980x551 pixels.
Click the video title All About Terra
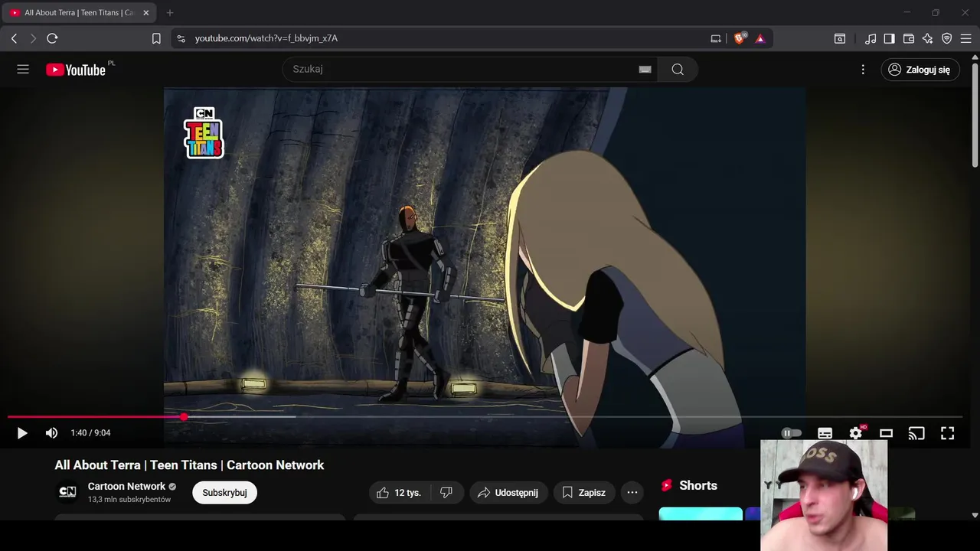click(189, 465)
